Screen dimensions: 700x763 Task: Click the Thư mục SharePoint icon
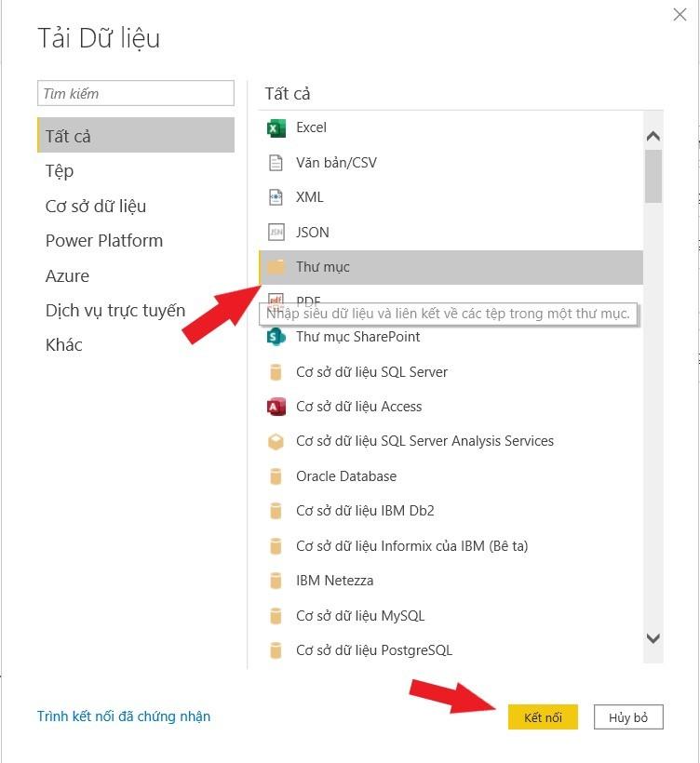pyautogui.click(x=276, y=337)
